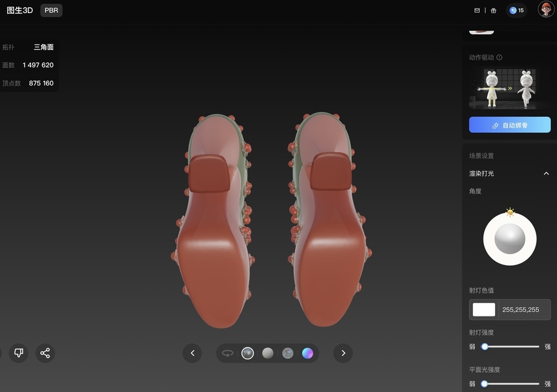Go to next model with right arrow
The width and height of the screenshot is (557, 392).
pos(343,353)
